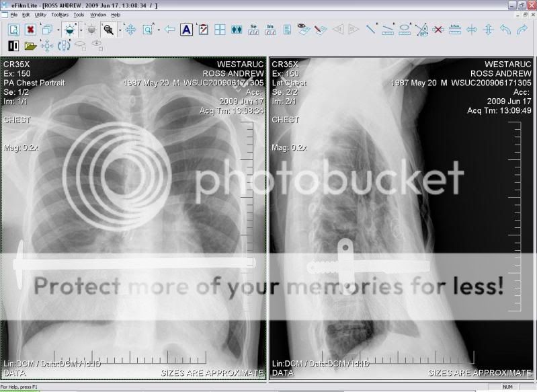
Task: Click the Acq Tm: 13:09:49 text
Action: [x=499, y=110]
